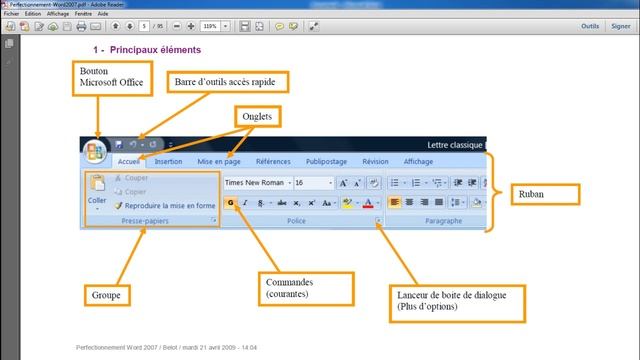The height and width of the screenshot is (360, 640).
Task: Toggle center alignment button
Action: coord(409,202)
